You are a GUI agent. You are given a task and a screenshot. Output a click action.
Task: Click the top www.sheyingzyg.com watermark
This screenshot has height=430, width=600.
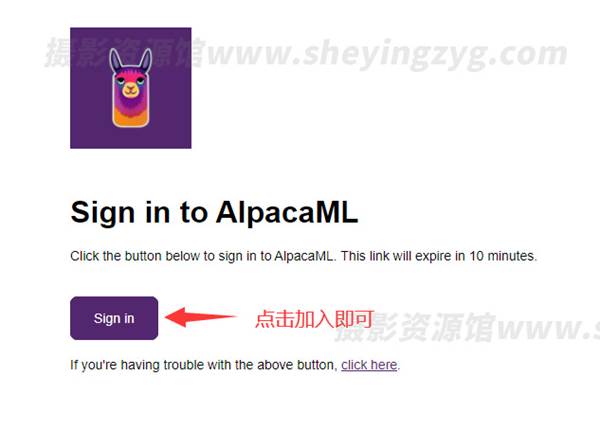coord(387,54)
